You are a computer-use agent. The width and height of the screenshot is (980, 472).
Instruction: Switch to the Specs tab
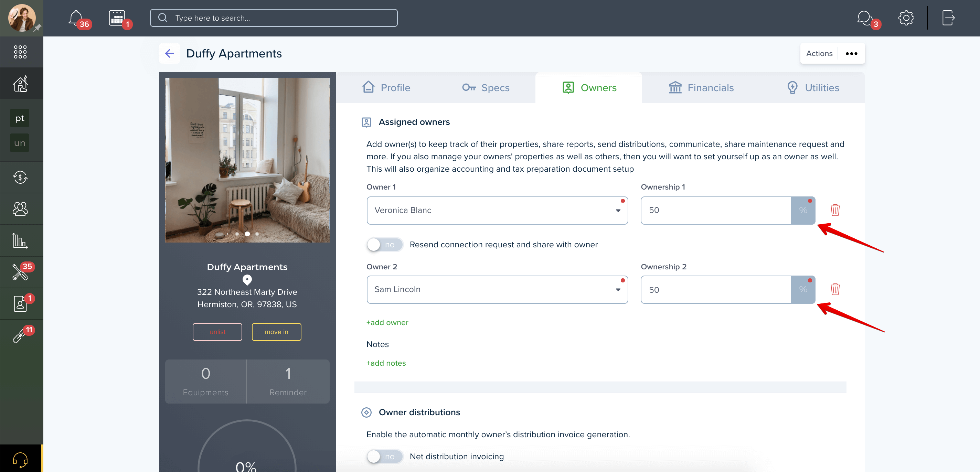click(x=486, y=87)
